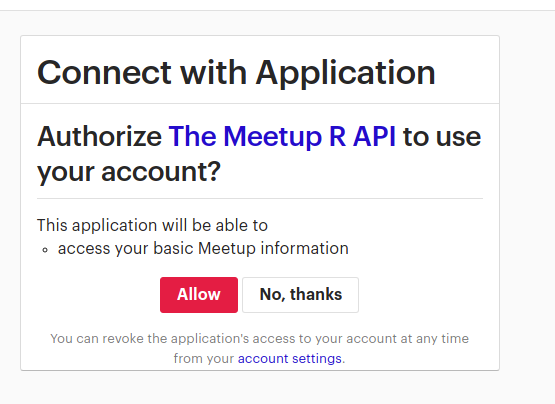This screenshot has width=555, height=404.
Task: Click the text 'access your basic Meetup information'
Action: click(203, 248)
